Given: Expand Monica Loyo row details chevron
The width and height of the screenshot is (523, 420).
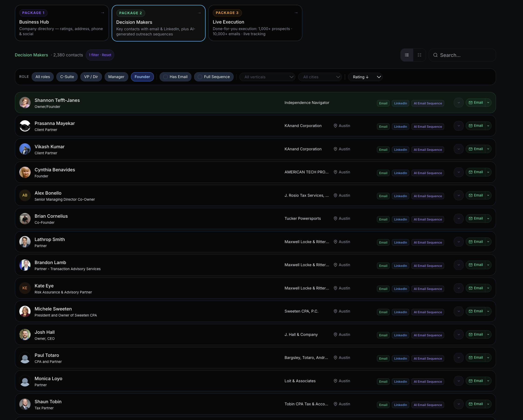Looking at the screenshot, I should tap(458, 381).
